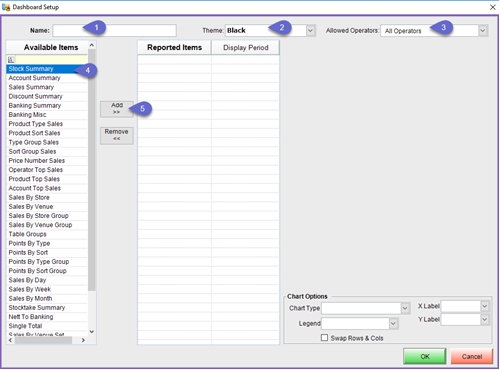Select Operator Top Sales item
The height and width of the screenshot is (370, 500).
tap(47, 170)
